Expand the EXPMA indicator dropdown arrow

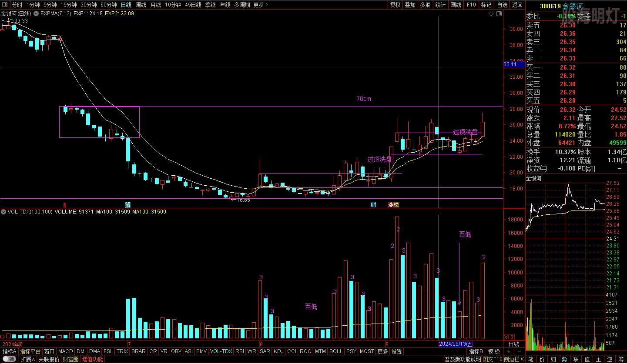click(36, 13)
